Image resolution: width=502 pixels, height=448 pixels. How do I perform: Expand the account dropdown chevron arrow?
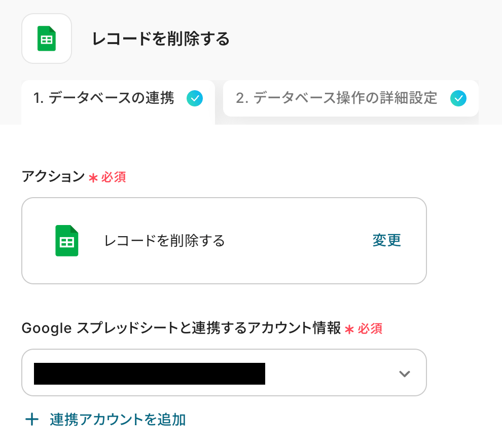[404, 374]
